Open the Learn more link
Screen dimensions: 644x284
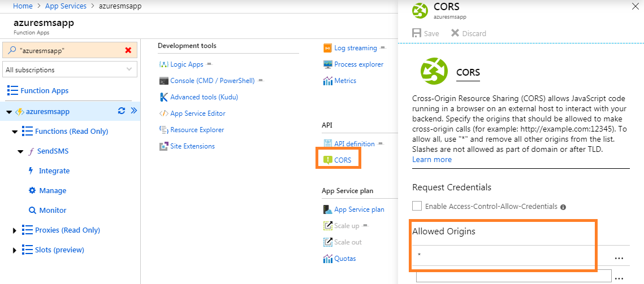(431, 159)
